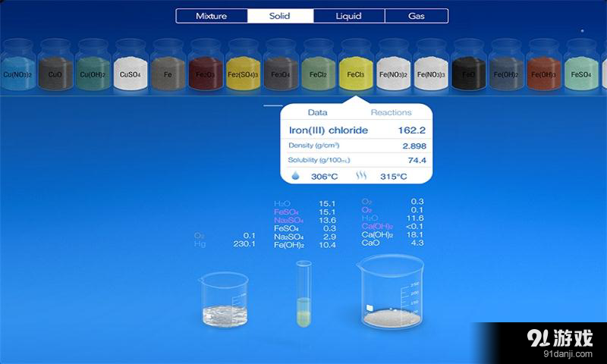Select the CuSO4 white powder jar

pyautogui.click(x=131, y=68)
